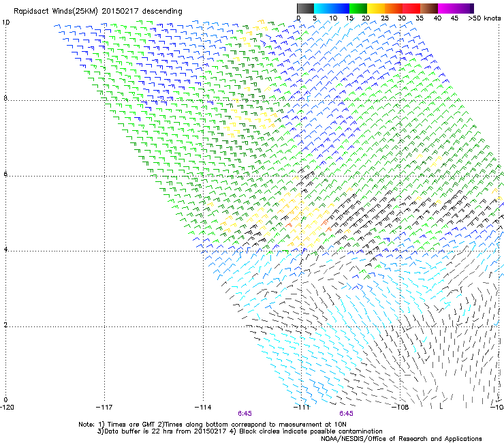This screenshot has width=504, height=443.
Task: Click the '15' label under the color bar
Action: [x=349, y=18]
